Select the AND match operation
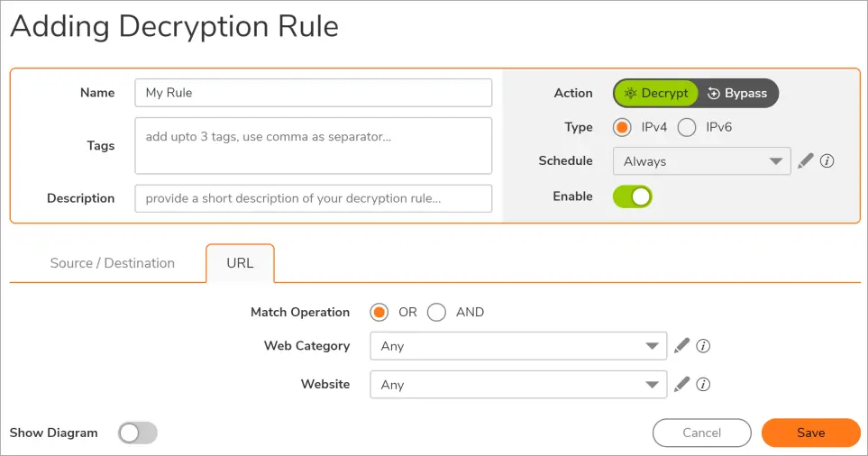 (x=437, y=312)
